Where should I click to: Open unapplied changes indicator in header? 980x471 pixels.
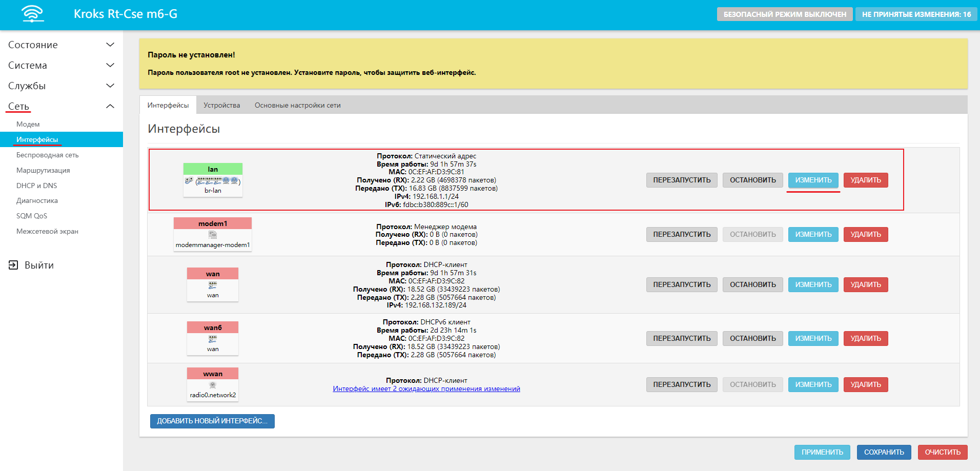(916, 14)
